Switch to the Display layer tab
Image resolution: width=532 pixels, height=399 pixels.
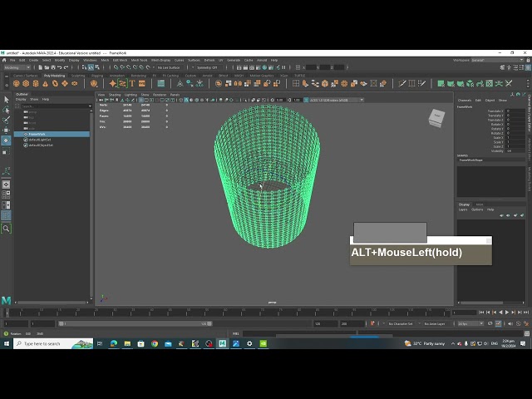[x=464, y=204]
